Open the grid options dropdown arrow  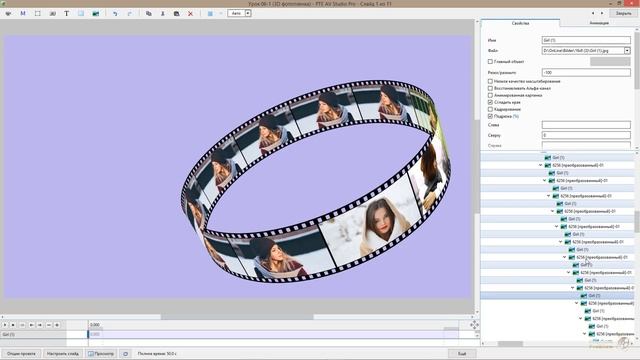(221, 13)
